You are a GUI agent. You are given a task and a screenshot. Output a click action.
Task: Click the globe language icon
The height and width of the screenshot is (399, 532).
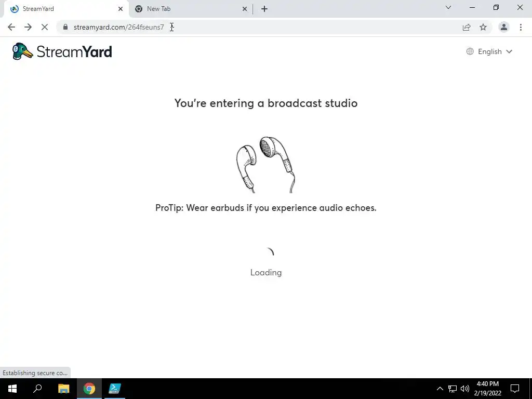click(x=470, y=51)
